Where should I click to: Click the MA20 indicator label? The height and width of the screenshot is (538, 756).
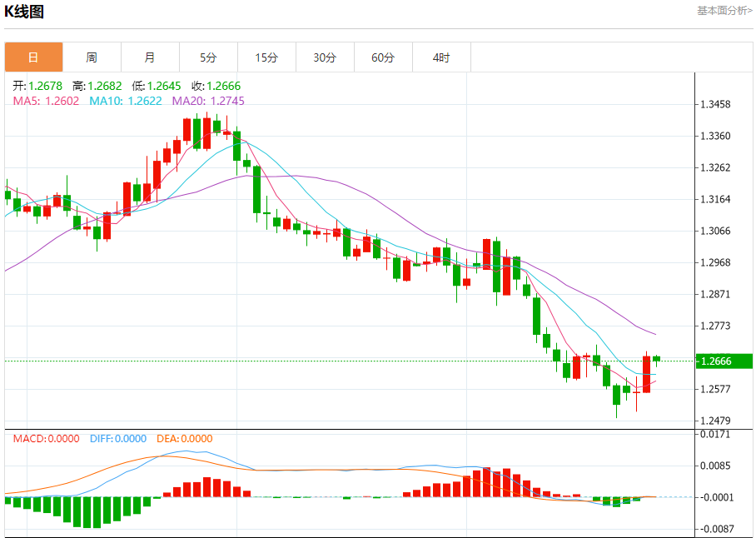(x=208, y=101)
